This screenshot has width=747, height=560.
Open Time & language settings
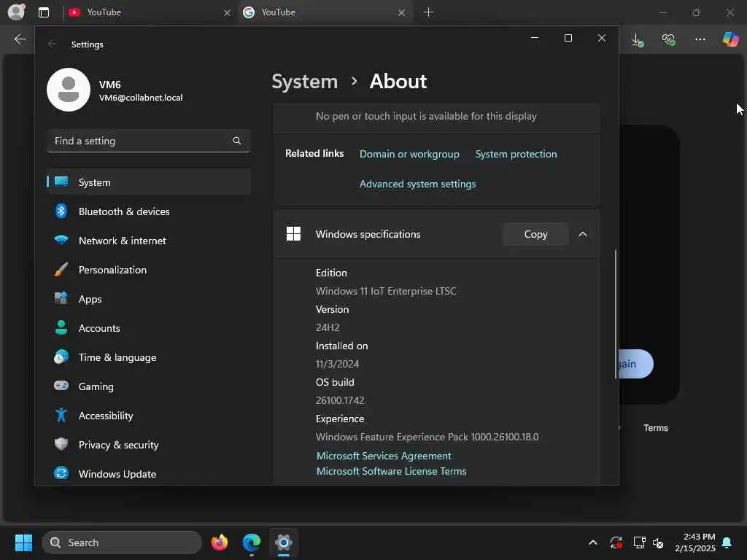point(149,357)
